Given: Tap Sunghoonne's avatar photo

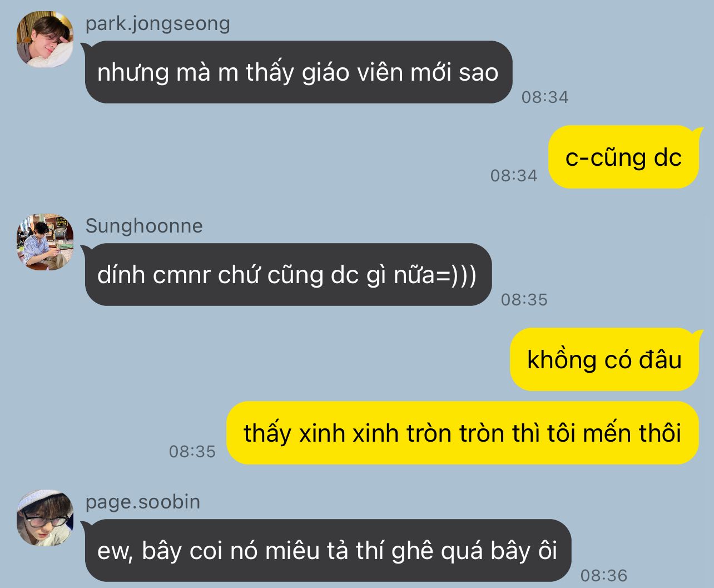Looking at the screenshot, I should (45, 242).
